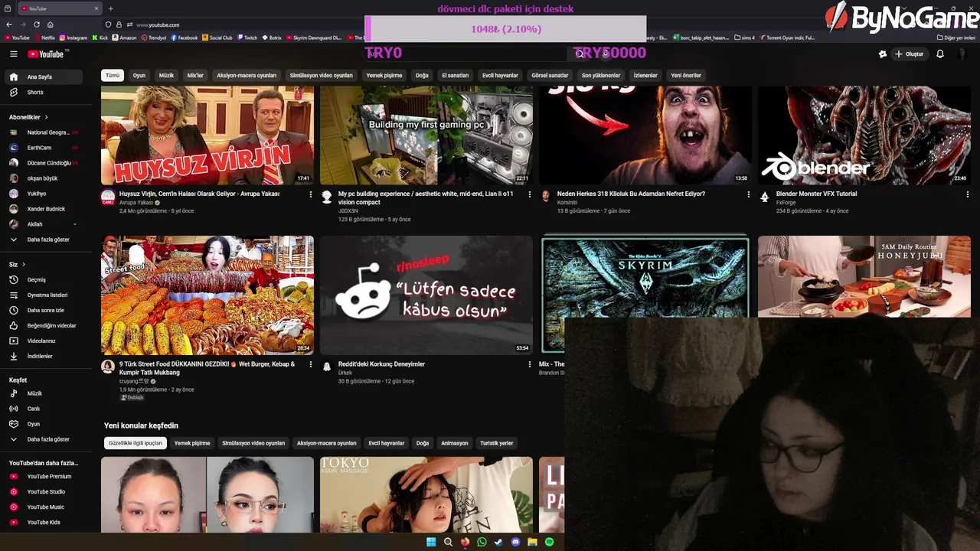980x551 pixels.
Task: Expand the Abonelikler section arrow
Action: [46, 117]
